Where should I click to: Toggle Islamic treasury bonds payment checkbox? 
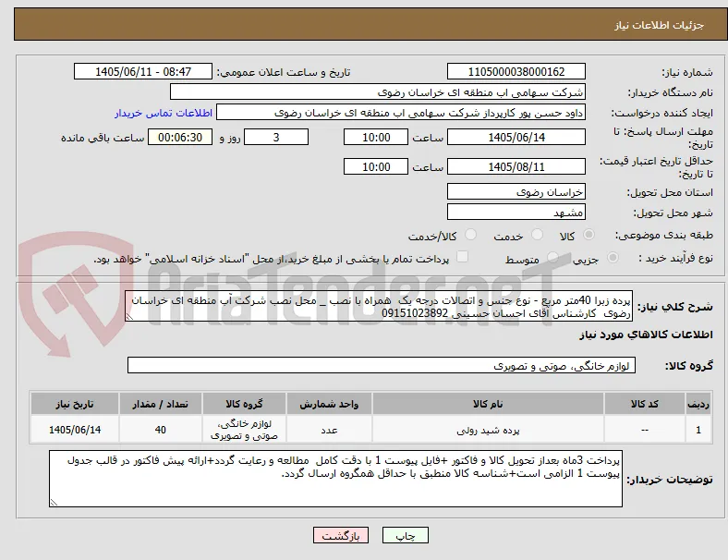pos(463,257)
